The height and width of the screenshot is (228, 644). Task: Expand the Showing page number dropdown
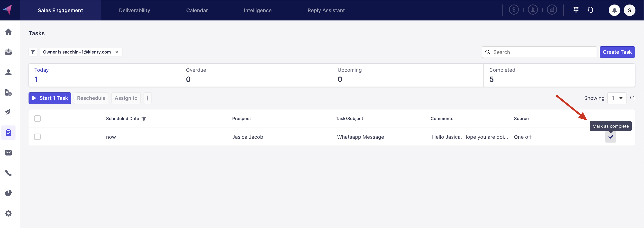click(617, 98)
